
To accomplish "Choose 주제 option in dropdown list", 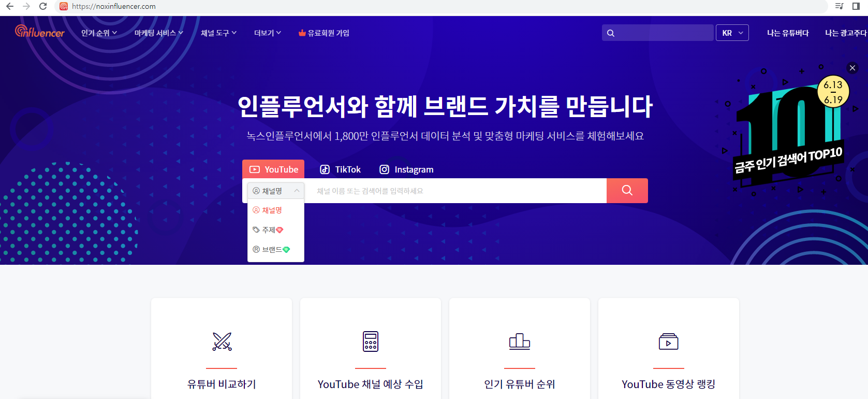I will [276, 230].
